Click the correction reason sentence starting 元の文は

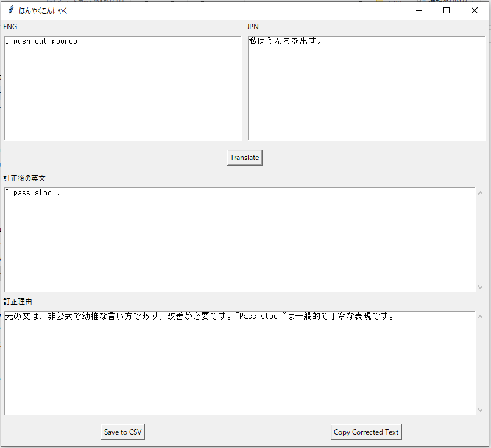(199, 317)
